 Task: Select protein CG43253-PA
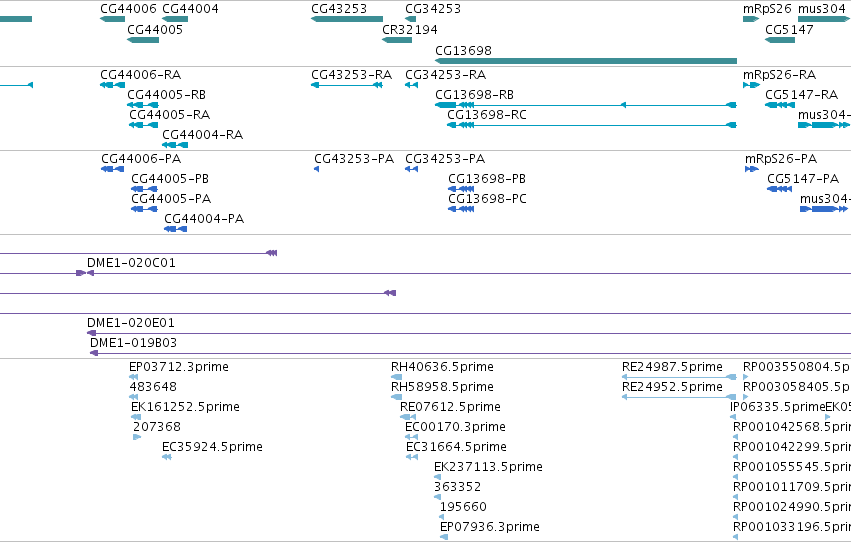tap(354, 158)
